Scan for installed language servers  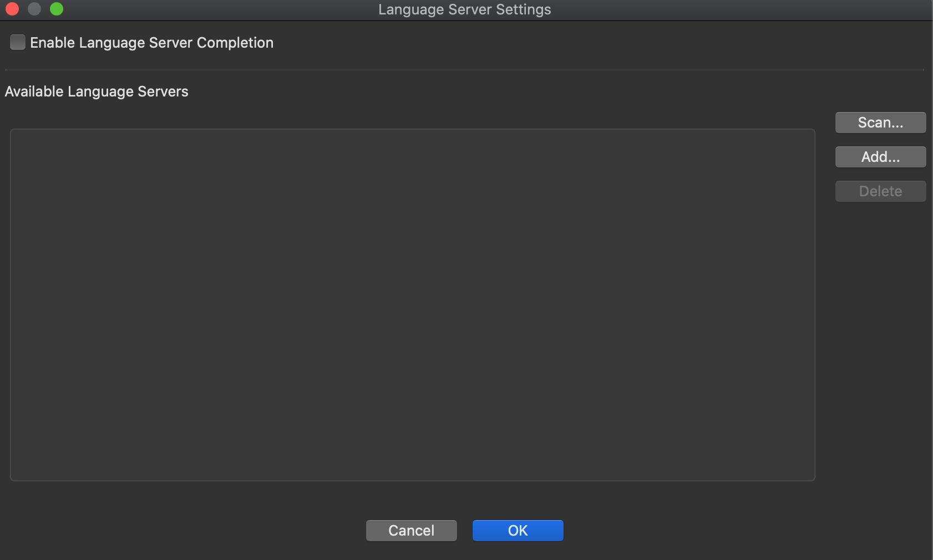[x=880, y=123]
